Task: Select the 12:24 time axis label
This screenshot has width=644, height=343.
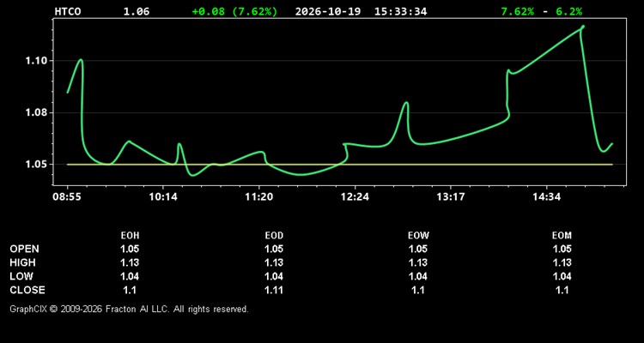Action: click(355, 197)
